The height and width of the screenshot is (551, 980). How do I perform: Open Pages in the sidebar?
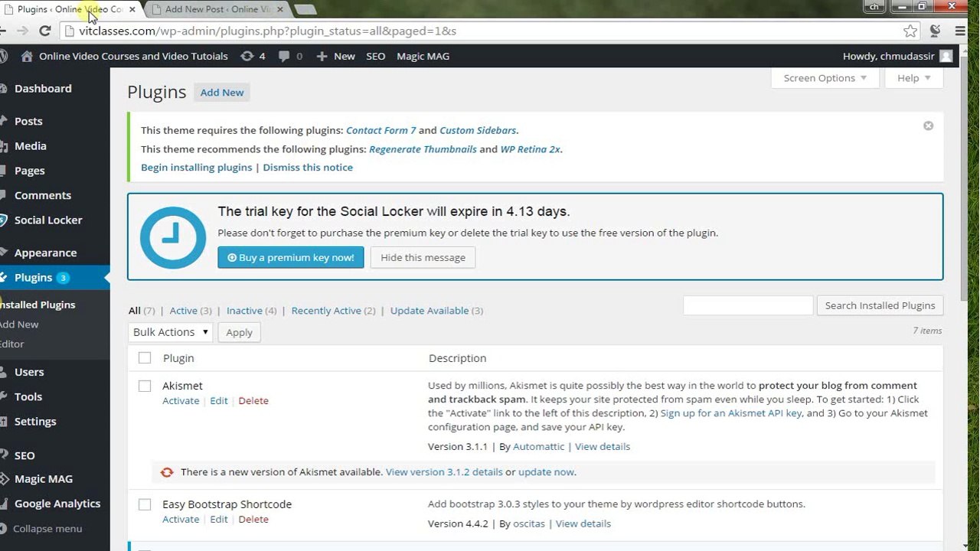[x=30, y=171]
